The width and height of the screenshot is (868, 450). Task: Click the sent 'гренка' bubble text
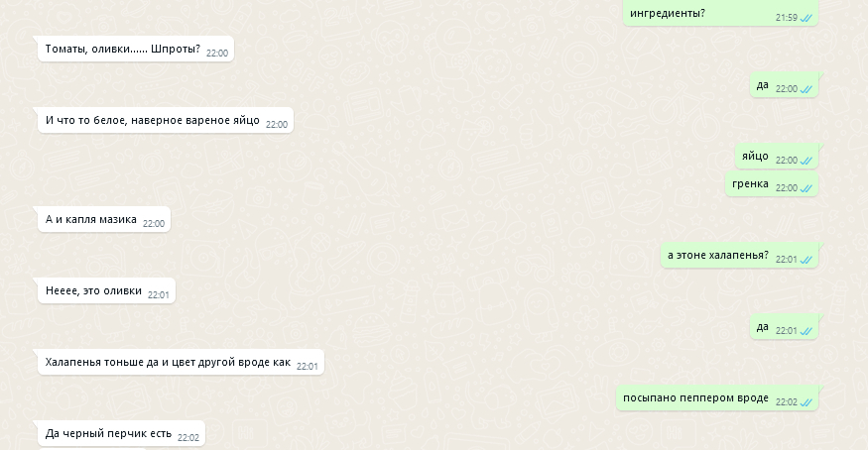(x=750, y=184)
